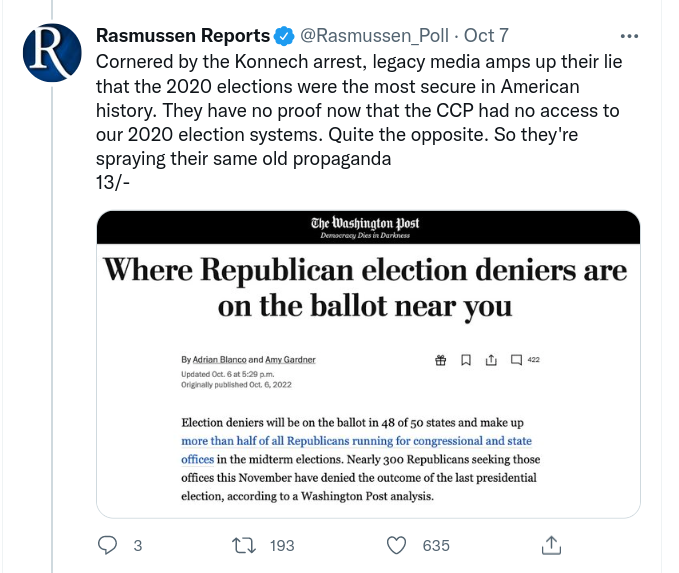
Task: Follow the "more than half of all Republicans" link
Action: click(x=356, y=441)
